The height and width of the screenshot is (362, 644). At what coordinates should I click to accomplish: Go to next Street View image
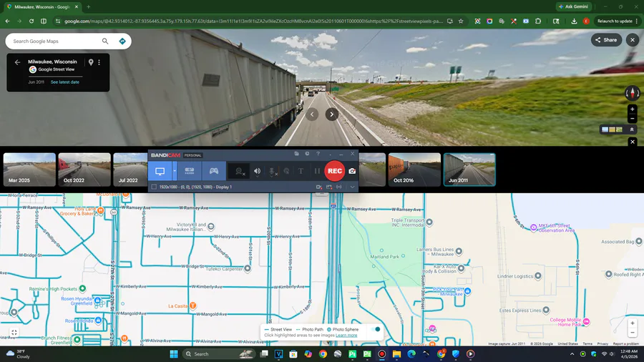(332, 114)
